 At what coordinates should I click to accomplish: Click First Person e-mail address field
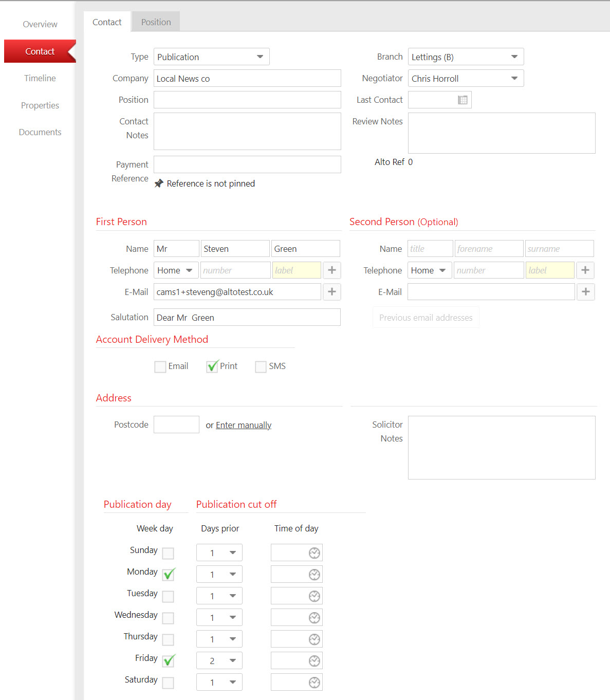[237, 292]
